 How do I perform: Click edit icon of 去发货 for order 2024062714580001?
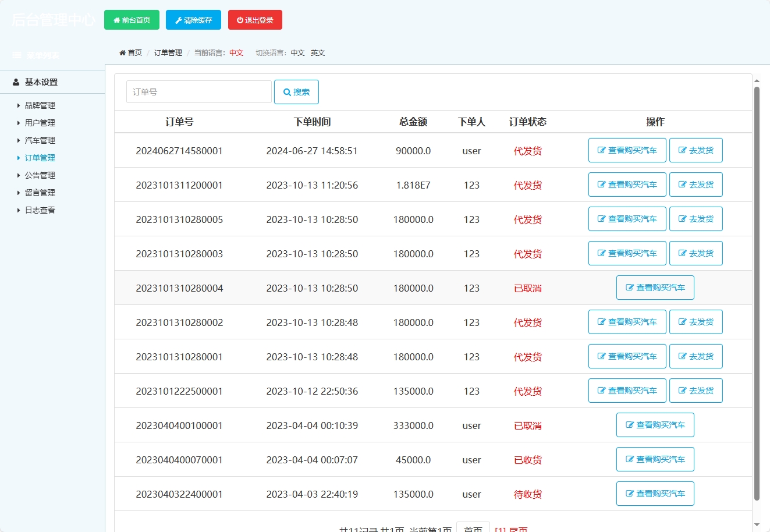coord(683,150)
